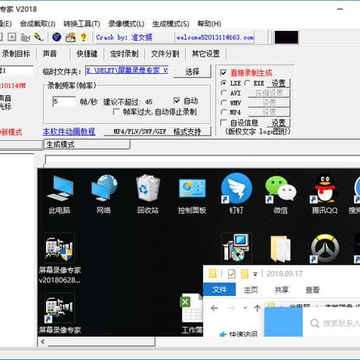Open 合成截取(J) menu
This screenshot has height=360, width=360.
tap(37, 24)
